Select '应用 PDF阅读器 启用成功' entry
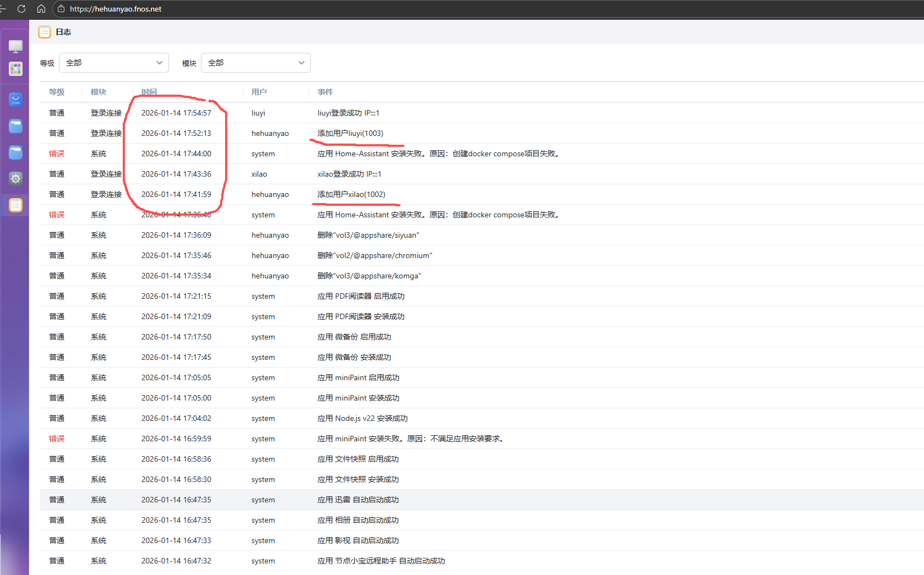The image size is (924, 575). [x=361, y=296]
